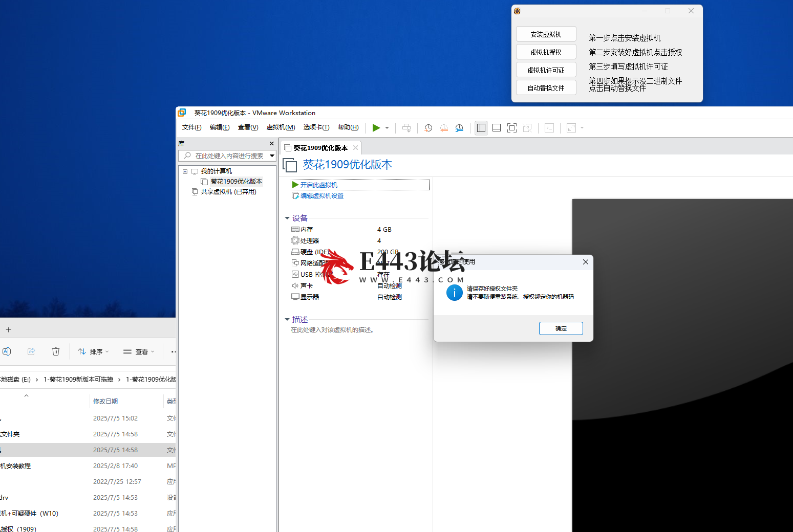Click the Share icon in File Explorer
Image resolution: width=793 pixels, height=532 pixels.
point(31,351)
